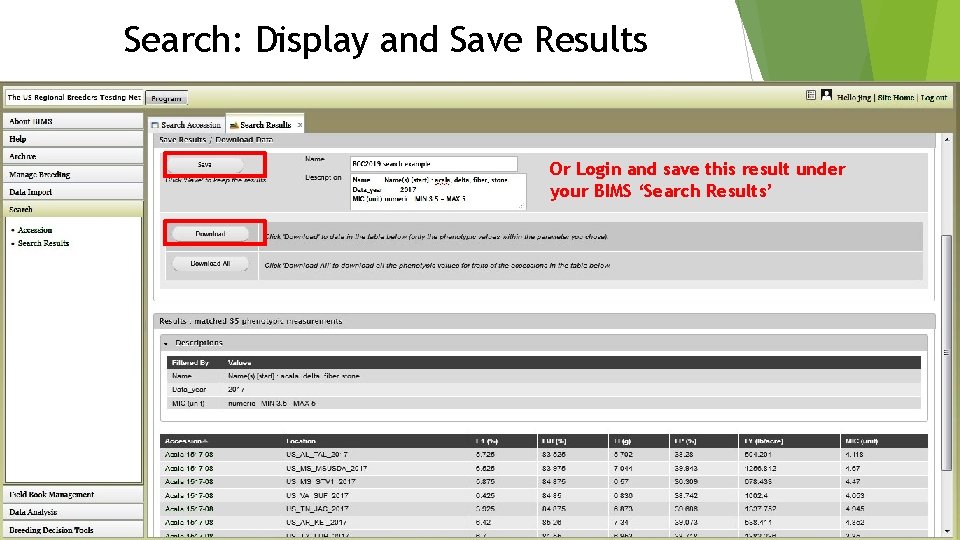
Task: Open Breeding Decision Tools section
Action: (x=73, y=530)
